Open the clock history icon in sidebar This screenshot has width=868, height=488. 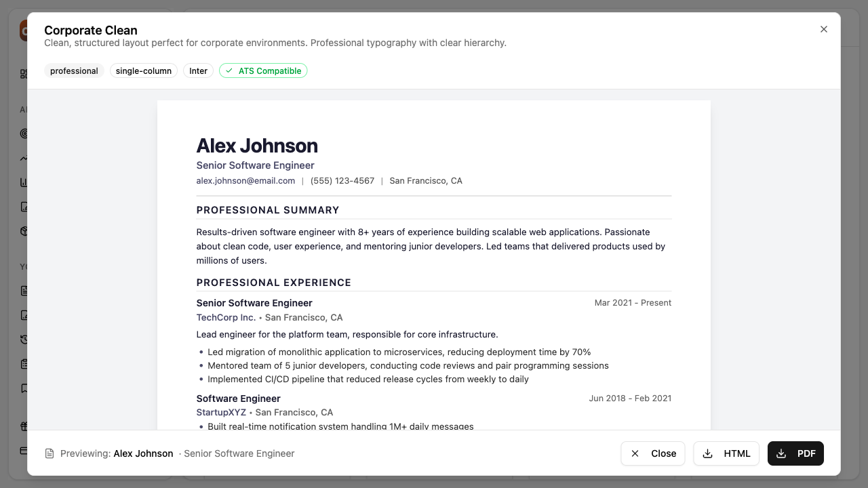[x=24, y=339]
